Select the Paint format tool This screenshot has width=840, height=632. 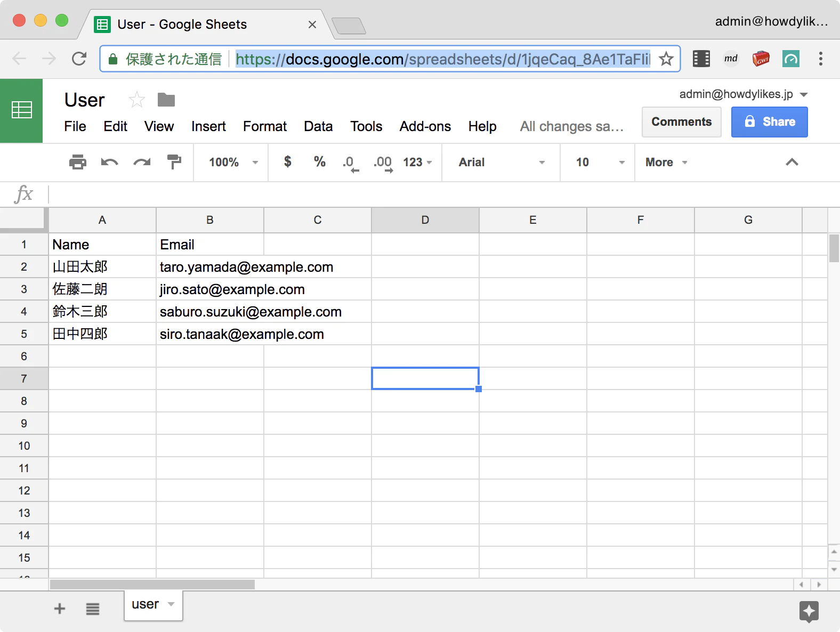[x=174, y=162]
